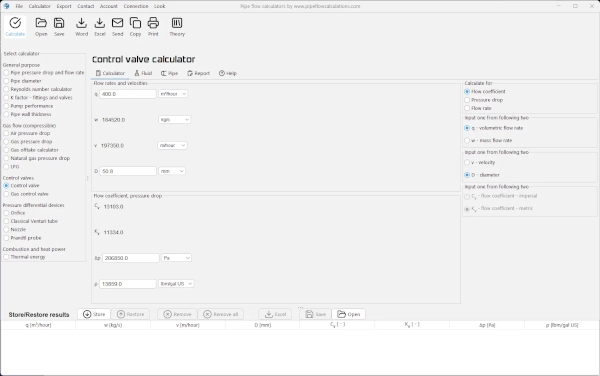The width and height of the screenshot is (600, 376).
Task: Click the Excel button in Store/Restore bar
Action: (275, 314)
